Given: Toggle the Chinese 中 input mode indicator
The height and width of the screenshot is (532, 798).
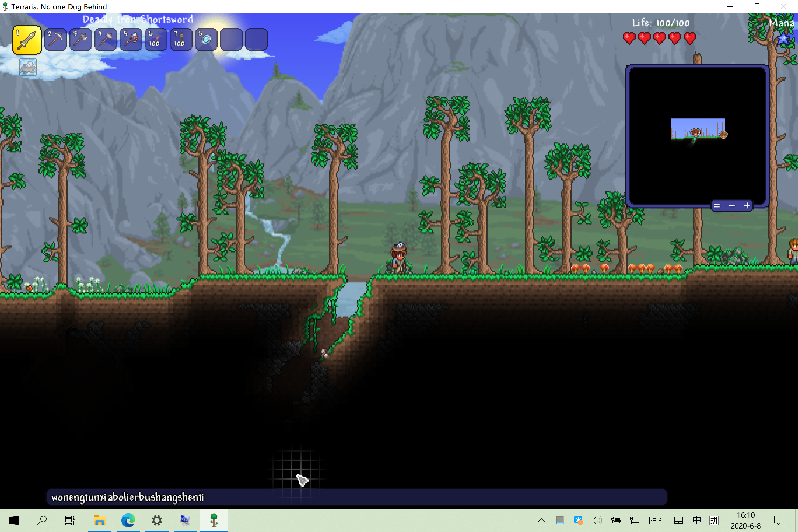Looking at the screenshot, I should pyautogui.click(x=696, y=520).
